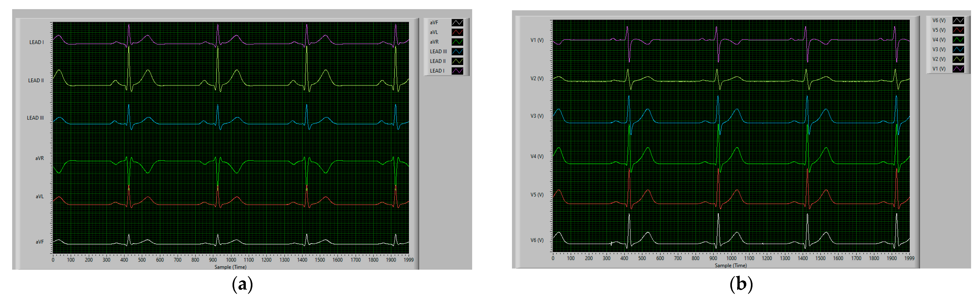Select the magenta LEAD I legend icon
980x298 pixels.
[457, 71]
